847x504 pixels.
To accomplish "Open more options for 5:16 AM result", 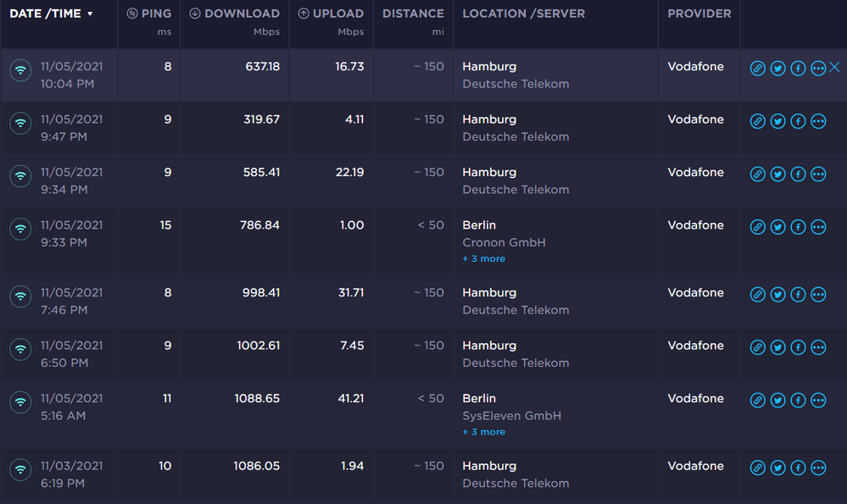I will (x=818, y=400).
